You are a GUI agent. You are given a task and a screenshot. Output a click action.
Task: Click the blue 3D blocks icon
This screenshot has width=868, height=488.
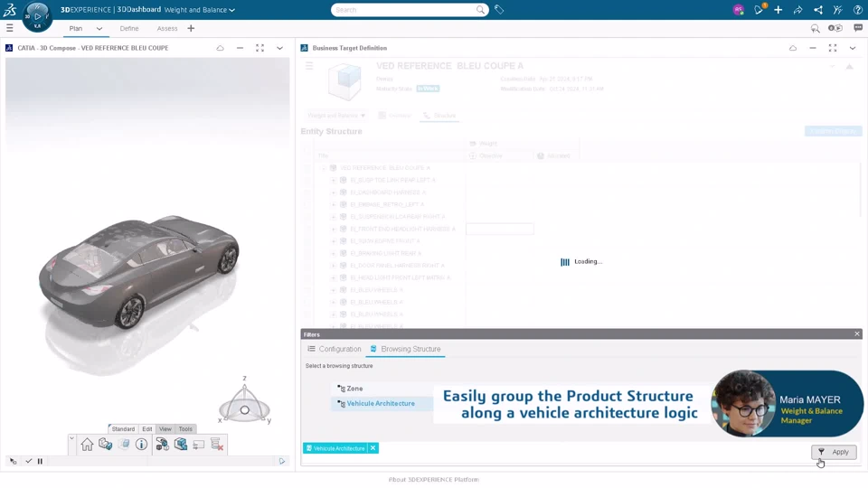(x=181, y=445)
